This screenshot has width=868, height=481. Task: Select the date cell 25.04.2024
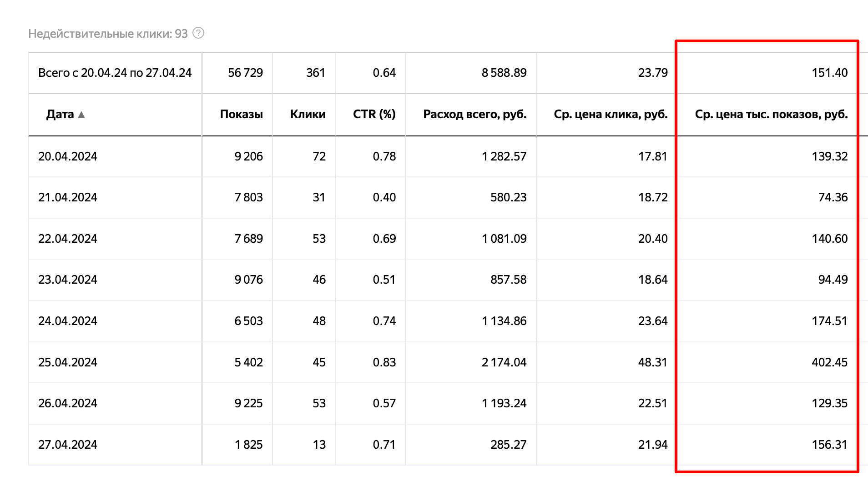click(x=67, y=362)
